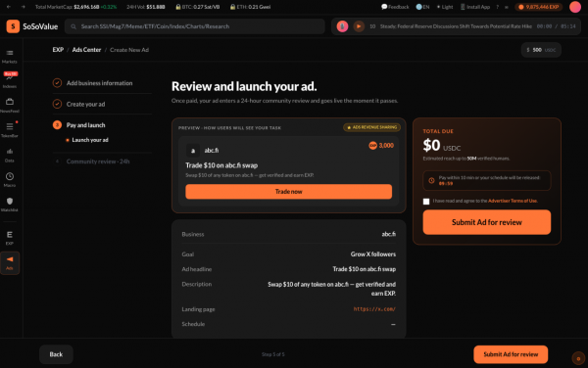
Task: Click the payment timer clock icon
Action: (431, 180)
